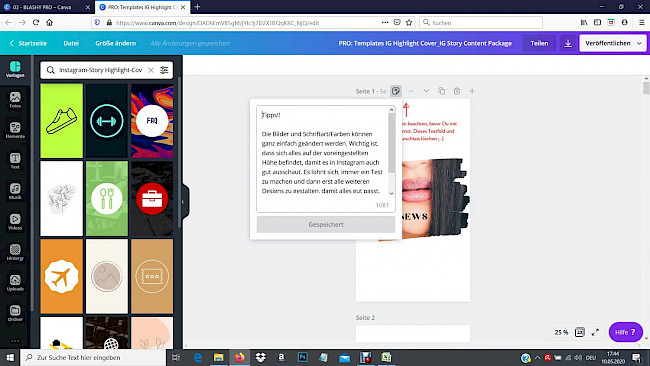The width and height of the screenshot is (650, 366).
Task: Click the Gespeichert button in notes popup
Action: click(x=326, y=224)
